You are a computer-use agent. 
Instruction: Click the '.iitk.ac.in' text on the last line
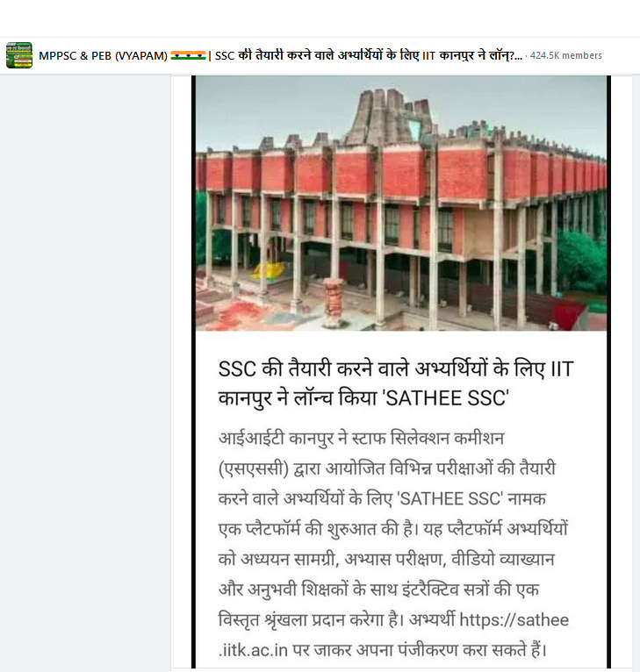[x=253, y=651]
